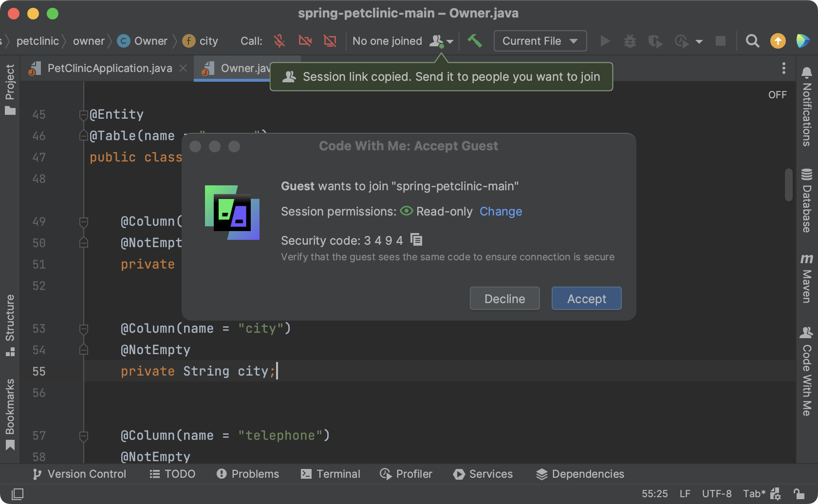
Task: Open the Terminal tool window tab
Action: (x=331, y=474)
